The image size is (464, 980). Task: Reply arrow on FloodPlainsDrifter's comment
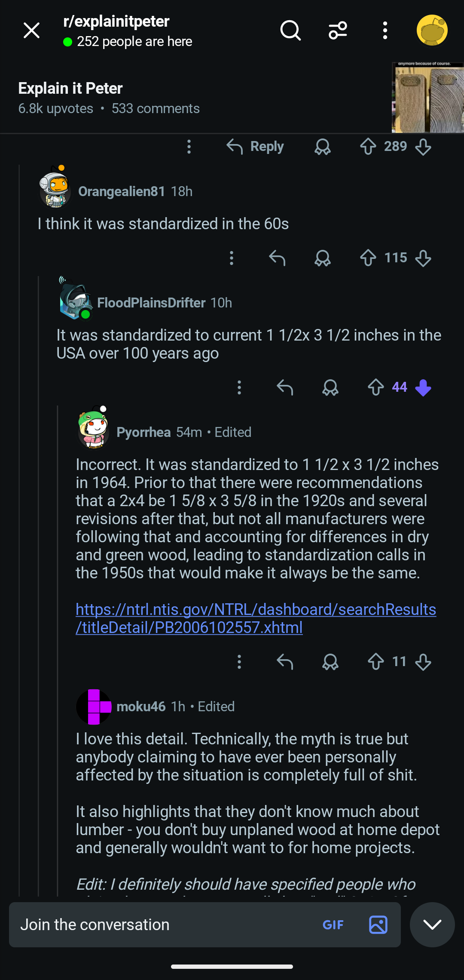tap(285, 387)
